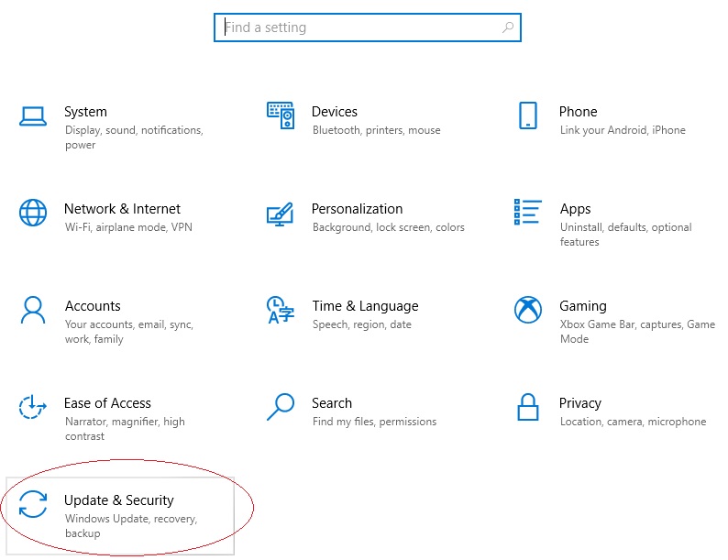Click the Phone device icon
The width and height of the screenshot is (728, 560).
528,115
